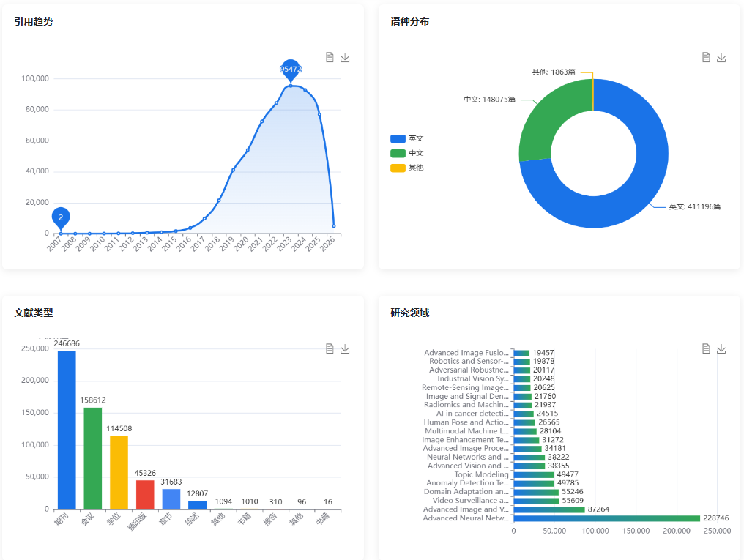Select the 期刊 bar showing 246686
The height and width of the screenshot is (560, 744).
(67, 430)
